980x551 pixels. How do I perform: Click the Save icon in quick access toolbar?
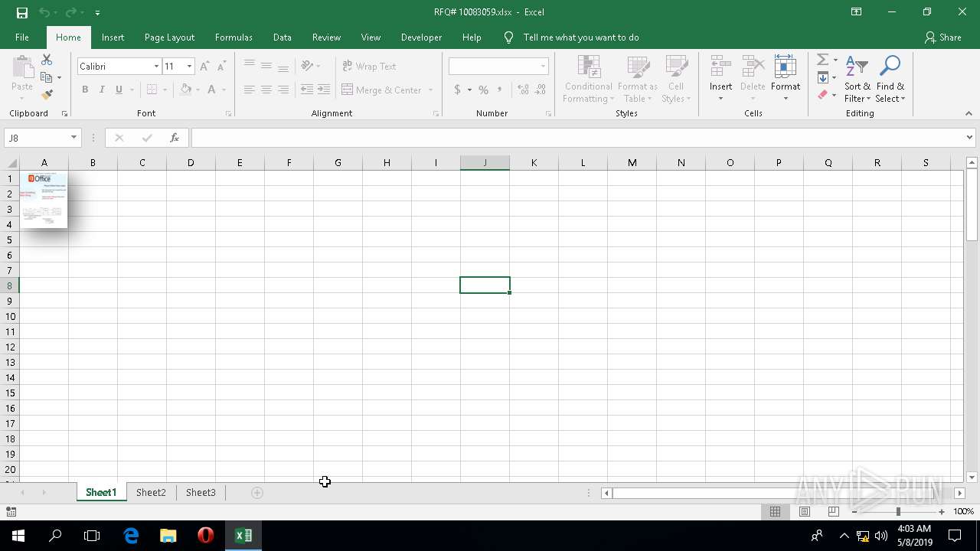21,12
